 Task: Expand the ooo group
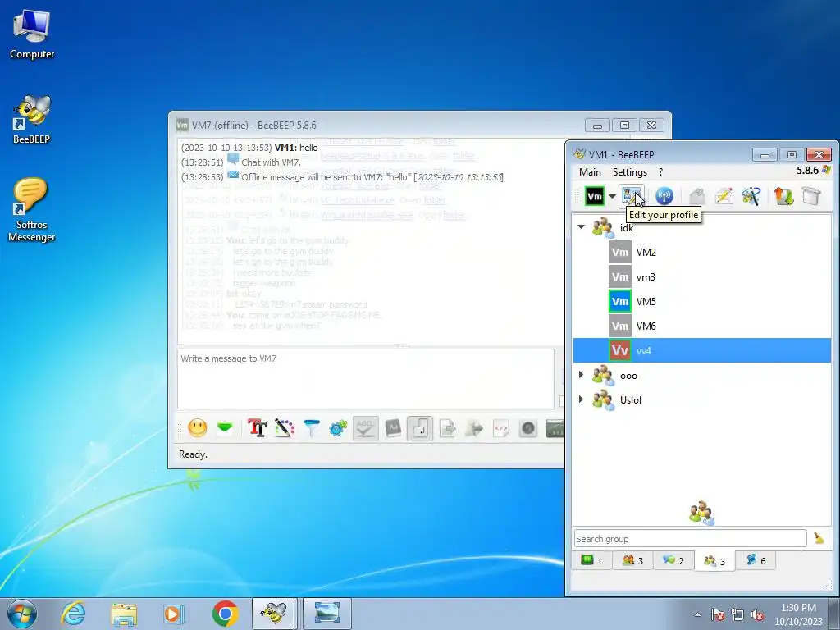click(582, 375)
